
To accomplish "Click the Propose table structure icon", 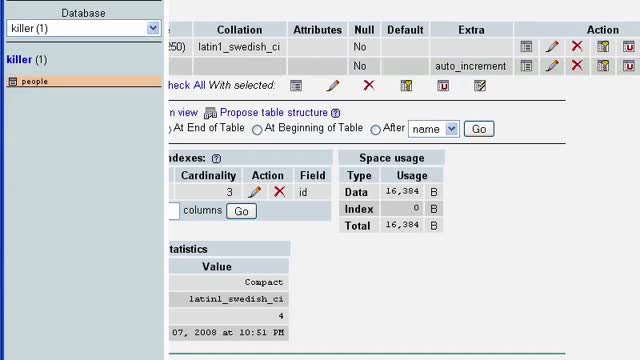I will click(x=210, y=113).
